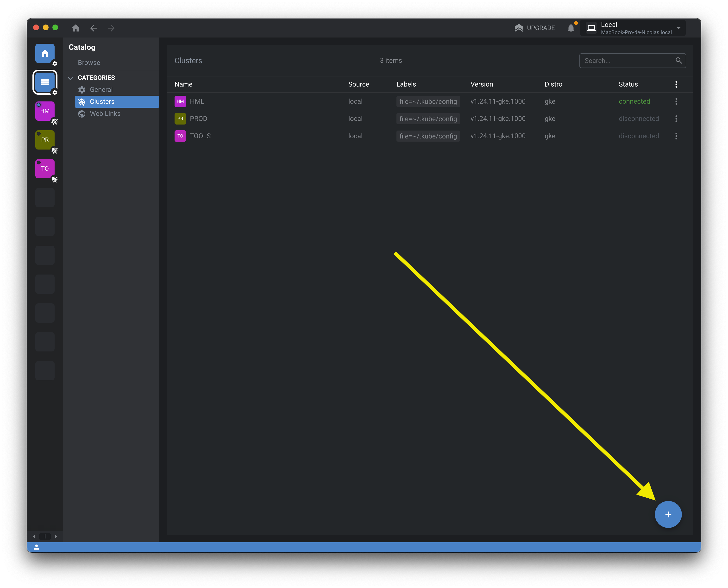Open the HM cluster hotbar icon

coord(45,111)
